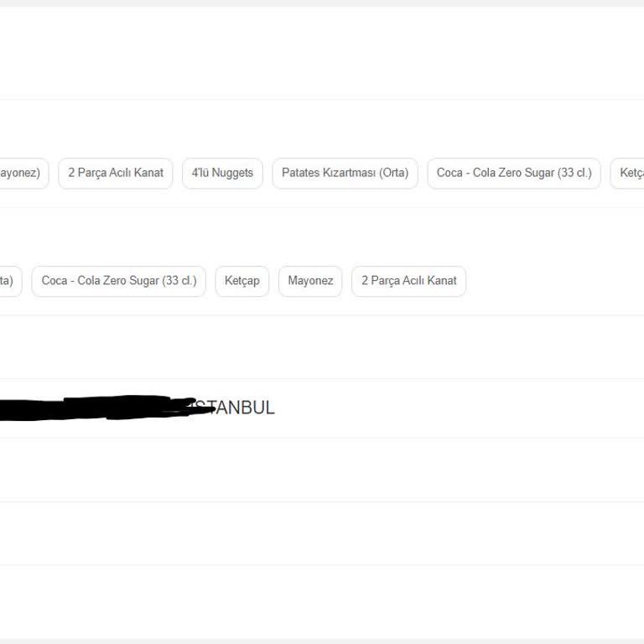
Task: Choose 'Coca - Cola Zero Sugar (33 cl.)' in first row
Action: tap(514, 174)
